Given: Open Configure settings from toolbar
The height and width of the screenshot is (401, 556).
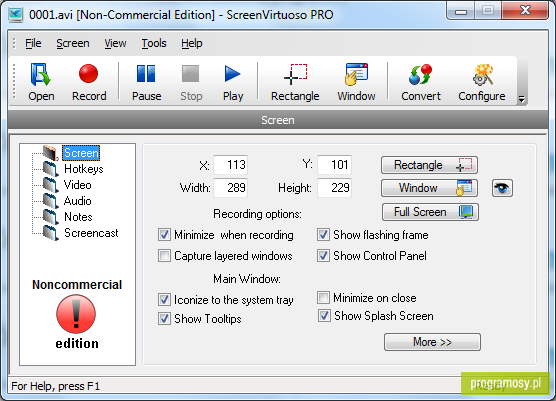Looking at the screenshot, I should coord(482,82).
